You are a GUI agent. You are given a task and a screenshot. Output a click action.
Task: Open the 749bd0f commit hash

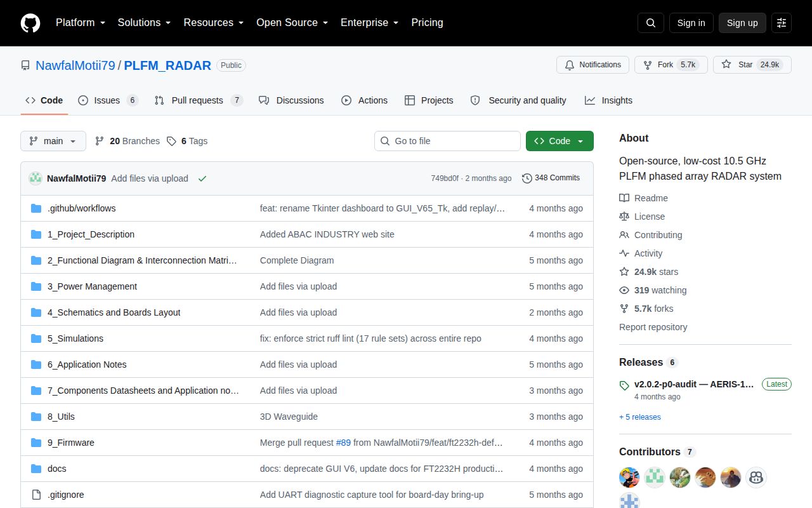coord(445,178)
